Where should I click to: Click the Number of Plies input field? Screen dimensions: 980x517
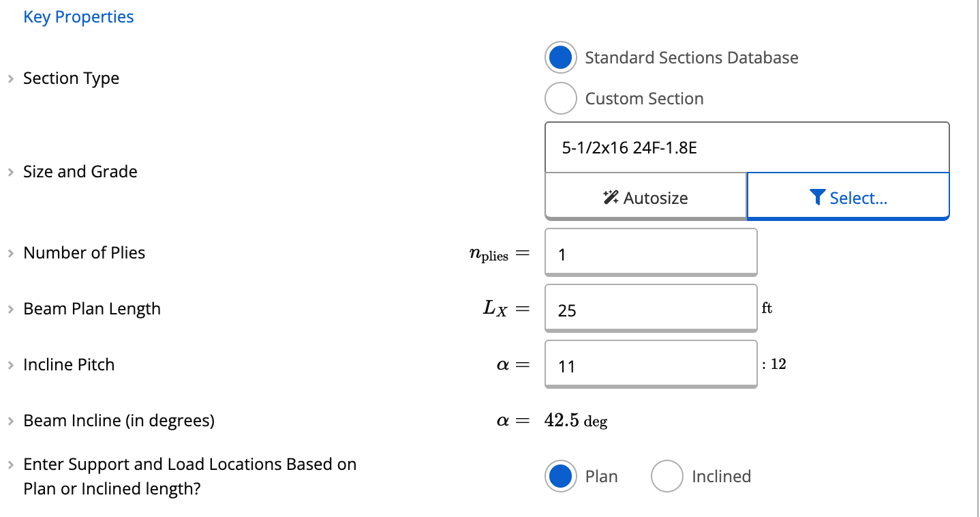[650, 254]
